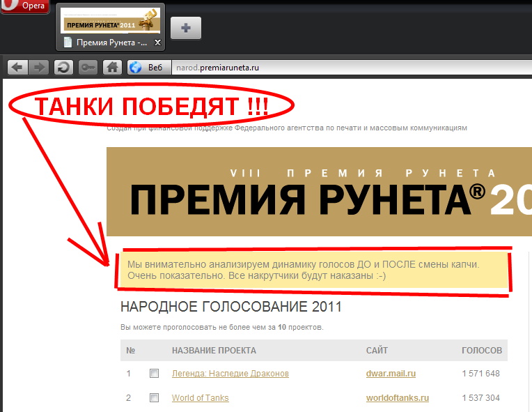Check the Легенда: Наследие Драконов checkbox
This screenshot has width=532, height=412.
(154, 374)
